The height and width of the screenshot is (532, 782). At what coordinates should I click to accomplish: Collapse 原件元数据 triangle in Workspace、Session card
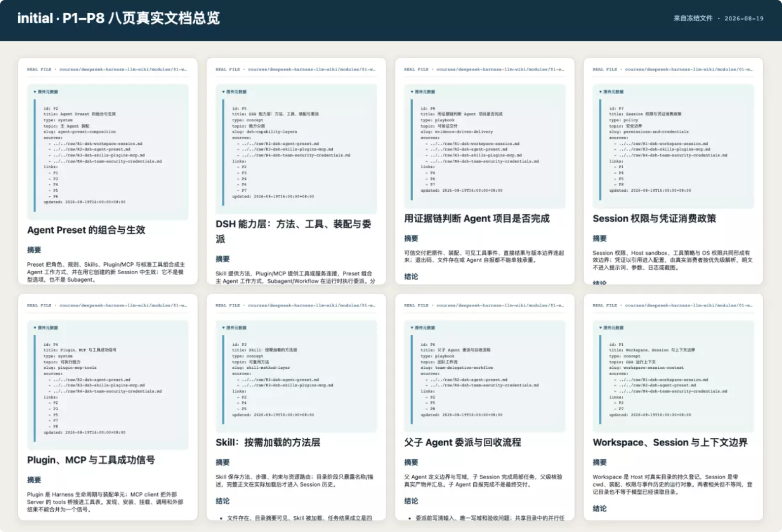601,328
